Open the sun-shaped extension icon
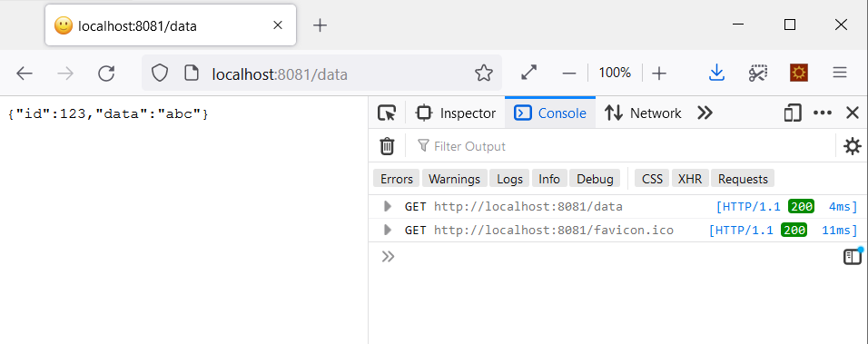Image resolution: width=868 pixels, height=344 pixels. click(799, 73)
